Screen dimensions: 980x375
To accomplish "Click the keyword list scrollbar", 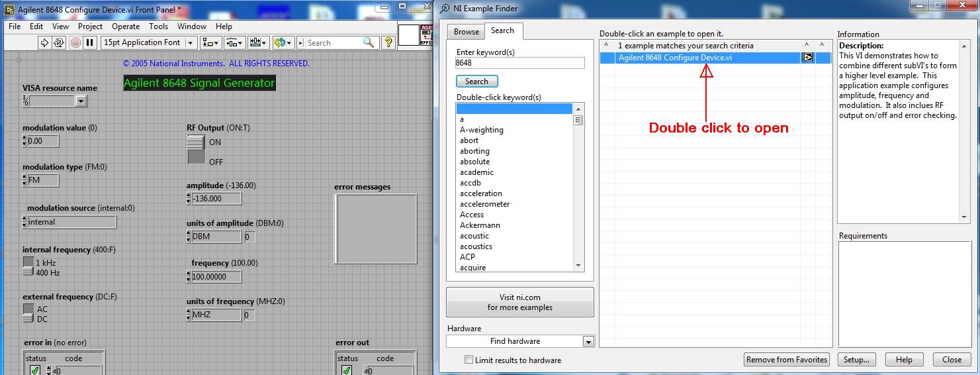I will tap(578, 187).
